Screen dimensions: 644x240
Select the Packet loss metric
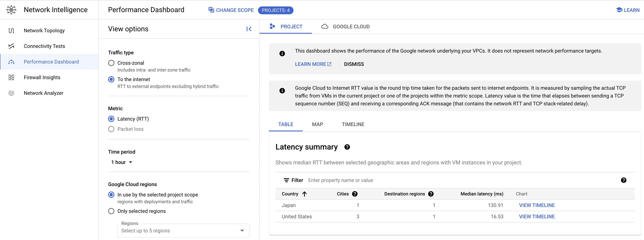111,129
